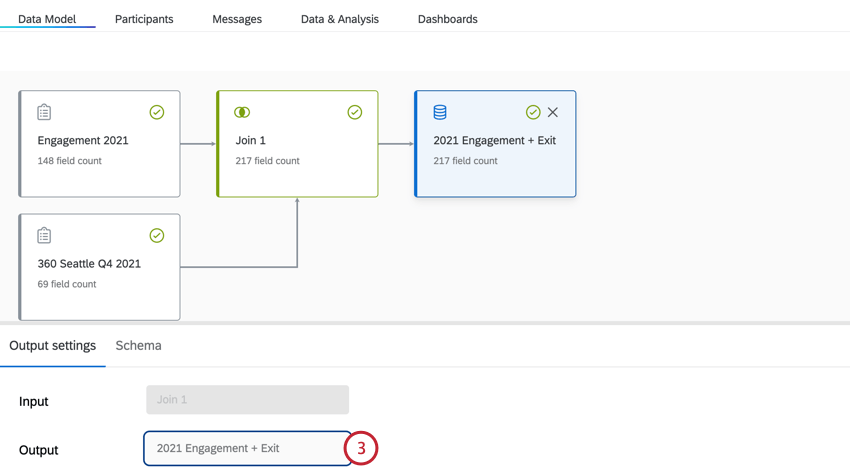
Task: Go to the Messages tab
Action: pos(237,19)
